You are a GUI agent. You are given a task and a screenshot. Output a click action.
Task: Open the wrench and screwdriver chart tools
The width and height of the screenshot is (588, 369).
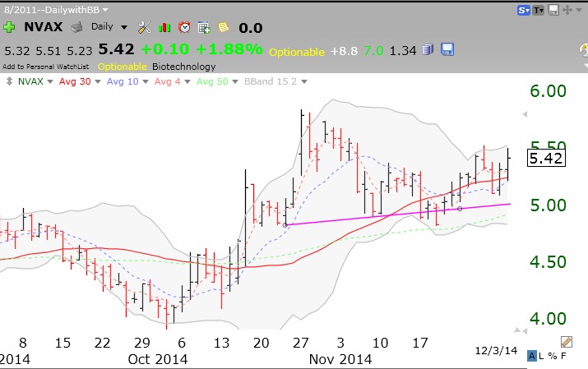point(145,27)
